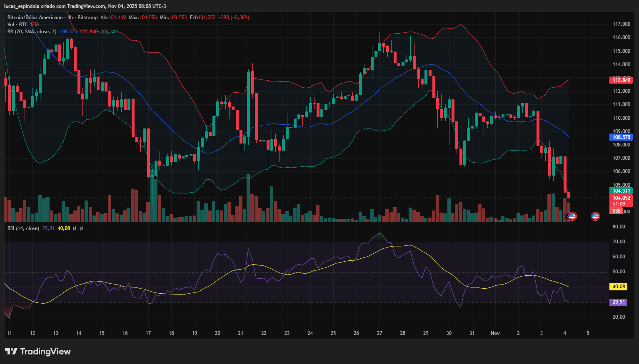639x364 pixels.
Task: Select the BB (20, SMA, close, 2) legend
Action: [x=32, y=32]
